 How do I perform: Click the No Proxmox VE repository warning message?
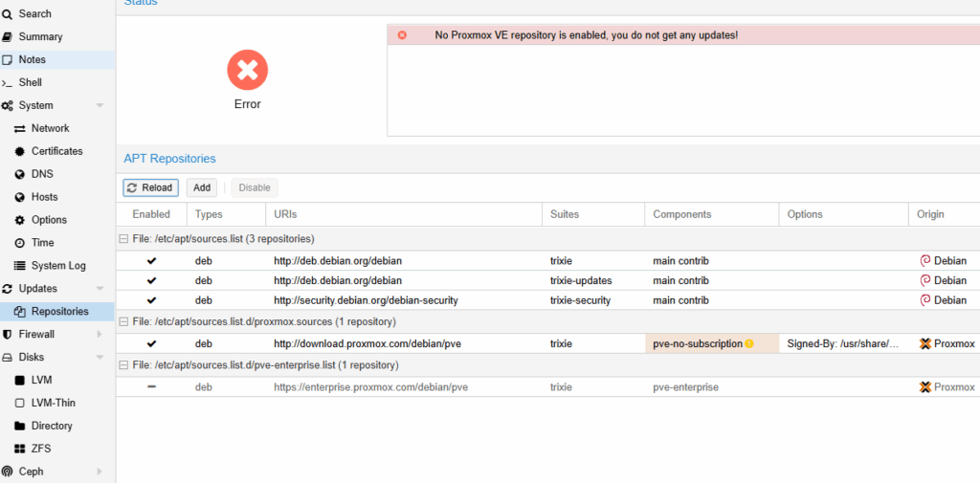pyautogui.click(x=587, y=35)
